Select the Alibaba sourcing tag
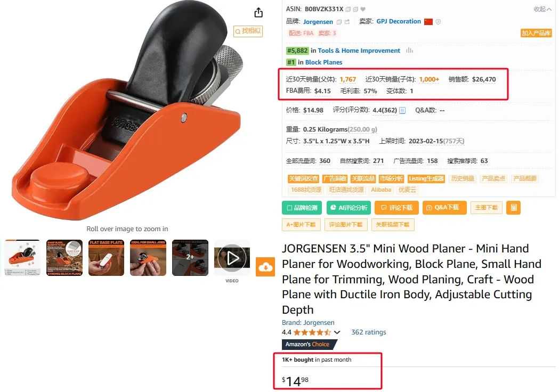The height and width of the screenshot is (392, 559). (380, 190)
